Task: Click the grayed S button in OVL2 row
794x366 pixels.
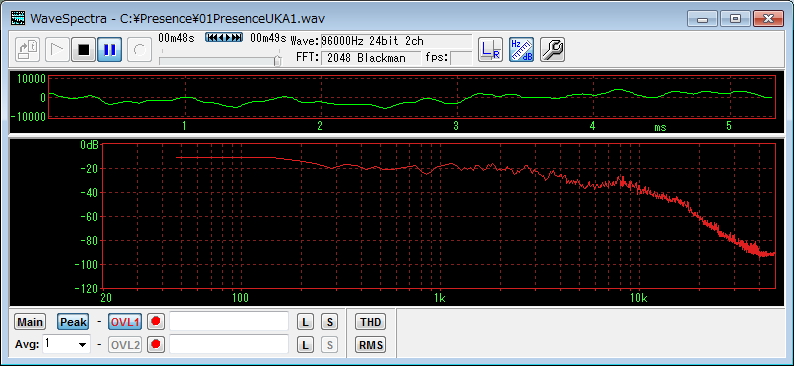Action: 330,345
